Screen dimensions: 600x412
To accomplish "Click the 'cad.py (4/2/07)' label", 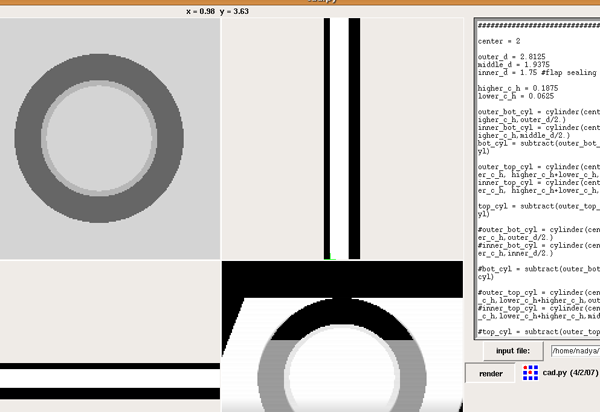I will pyautogui.click(x=570, y=373).
